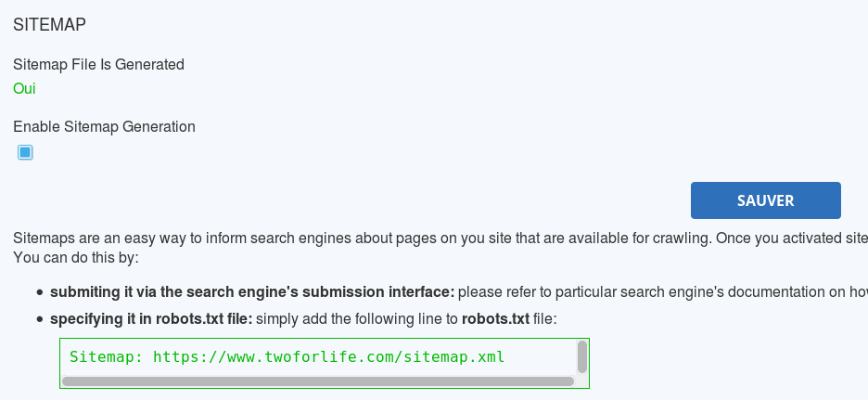Image resolution: width=868 pixels, height=400 pixels.
Task: Click the "Sitemap File Is Generated" label
Action: pos(98,65)
